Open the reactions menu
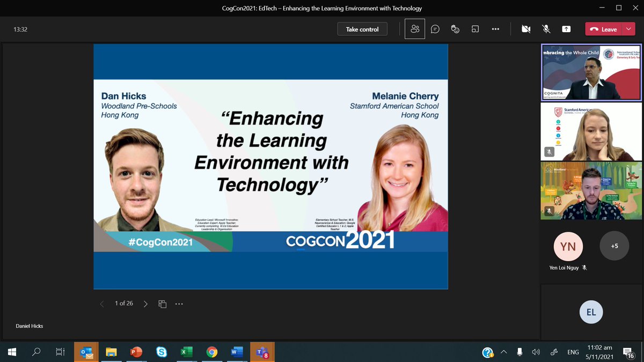The image size is (644, 362). tap(455, 29)
